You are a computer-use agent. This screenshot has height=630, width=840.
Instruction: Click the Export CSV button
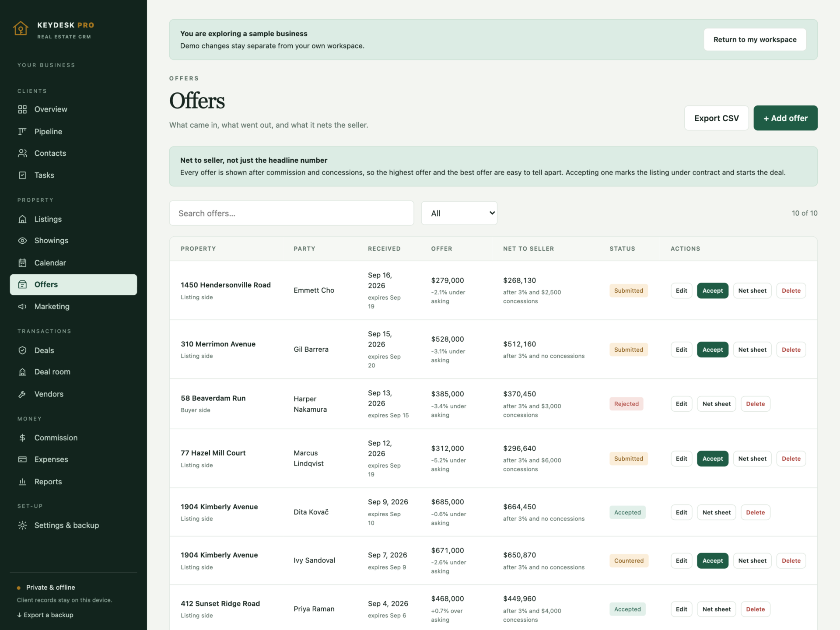pyautogui.click(x=716, y=118)
